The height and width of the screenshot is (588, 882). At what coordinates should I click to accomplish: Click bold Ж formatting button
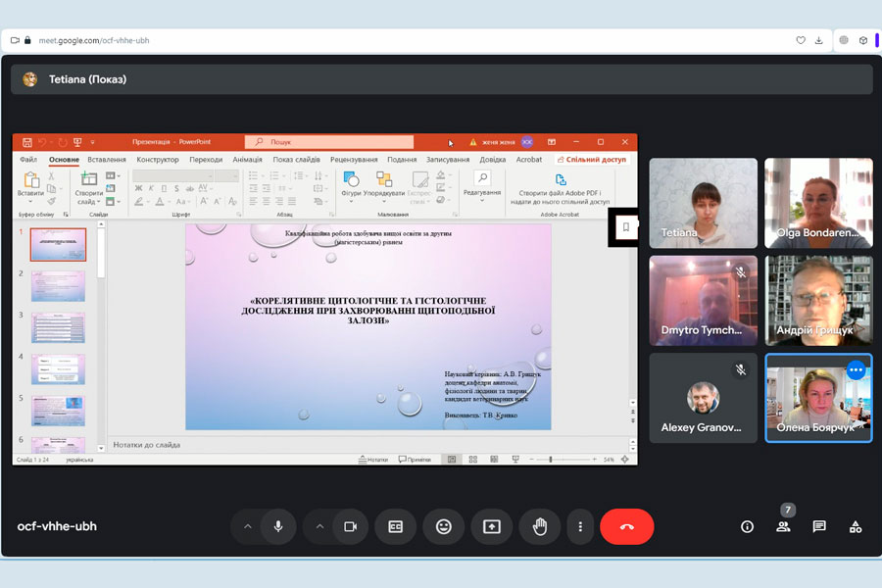(138, 188)
